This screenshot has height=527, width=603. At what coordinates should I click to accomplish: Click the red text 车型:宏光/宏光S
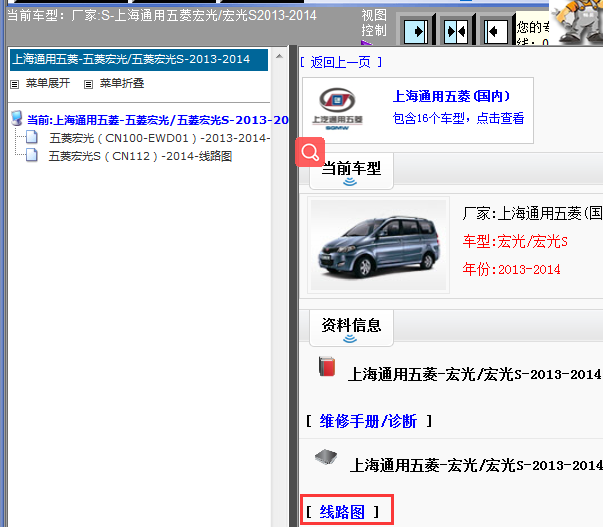515,242
